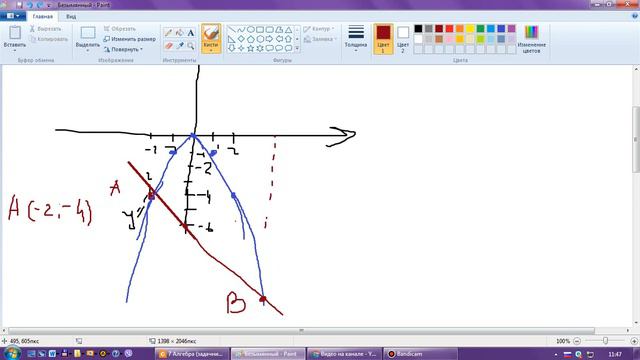Click the Paint help question icon
The height and width of the screenshot is (360, 640).
635,16
